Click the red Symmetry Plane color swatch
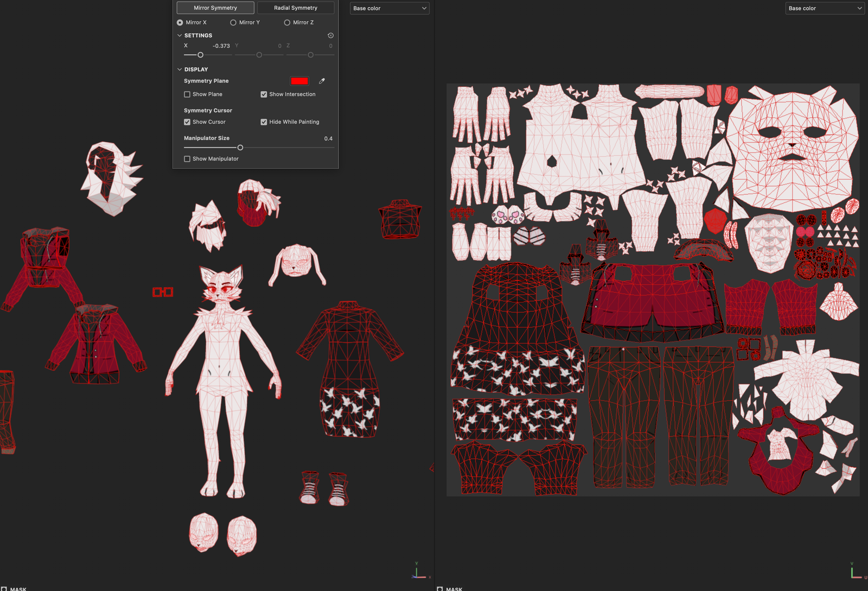The image size is (868, 591). tap(299, 80)
